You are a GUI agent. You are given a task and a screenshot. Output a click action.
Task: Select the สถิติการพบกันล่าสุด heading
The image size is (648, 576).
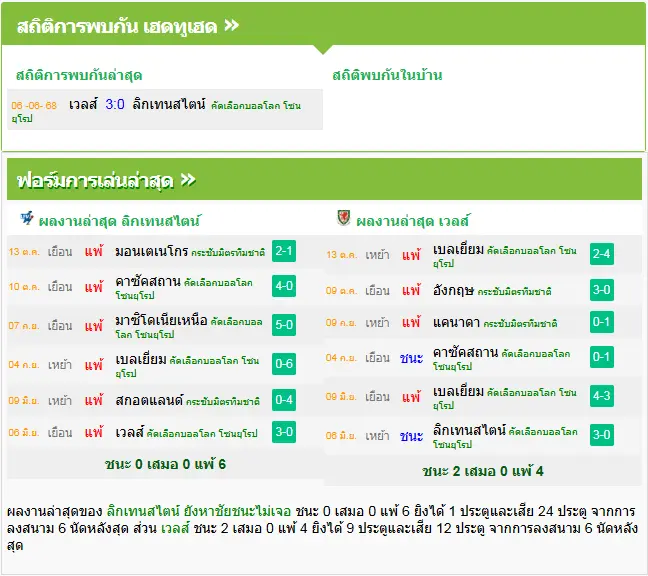point(79,76)
